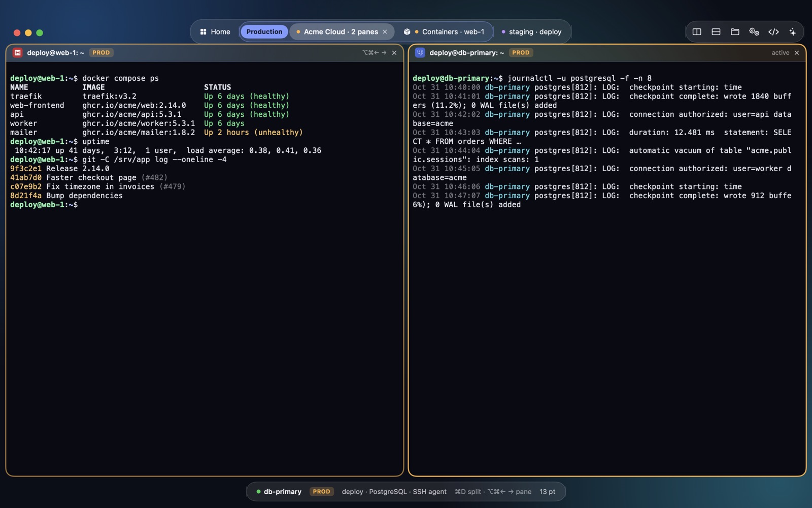
Task: Click the pane switch shortcut hint in the web-1 header
Action: click(375, 52)
